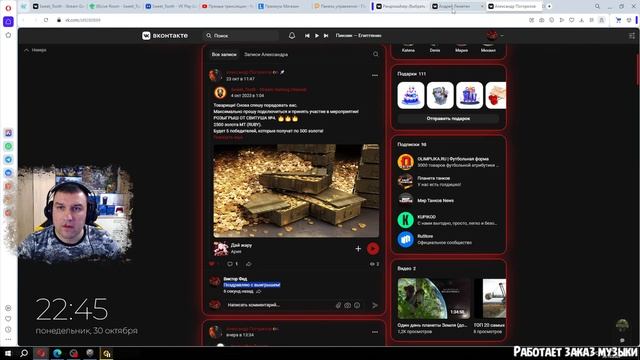Click the Написать комментарий input field

point(280,305)
